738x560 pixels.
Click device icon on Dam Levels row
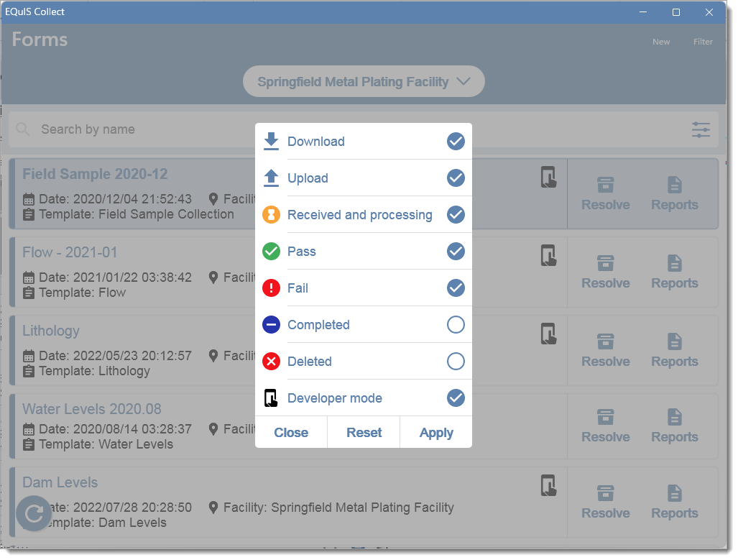pyautogui.click(x=549, y=485)
